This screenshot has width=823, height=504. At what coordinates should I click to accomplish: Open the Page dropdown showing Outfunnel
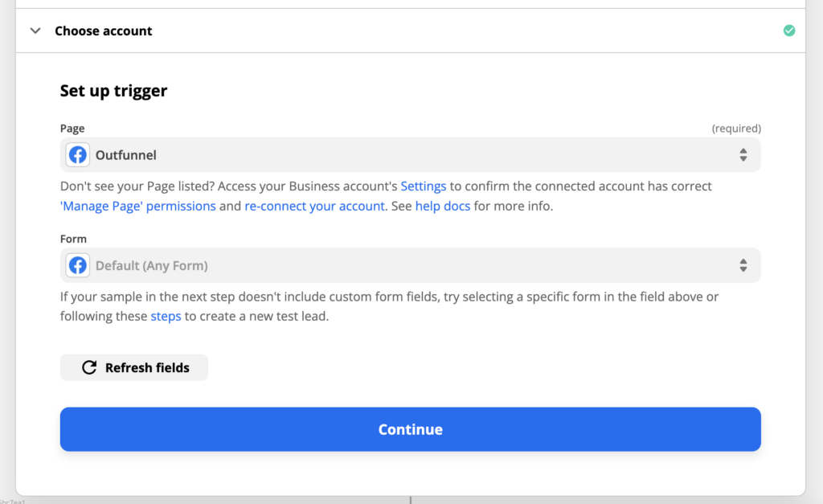pyautogui.click(x=411, y=155)
